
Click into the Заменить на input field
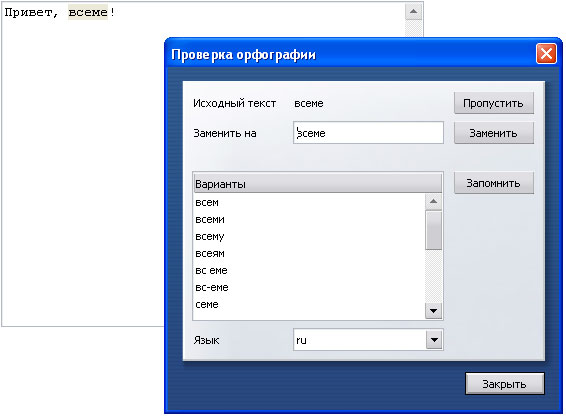[368, 133]
